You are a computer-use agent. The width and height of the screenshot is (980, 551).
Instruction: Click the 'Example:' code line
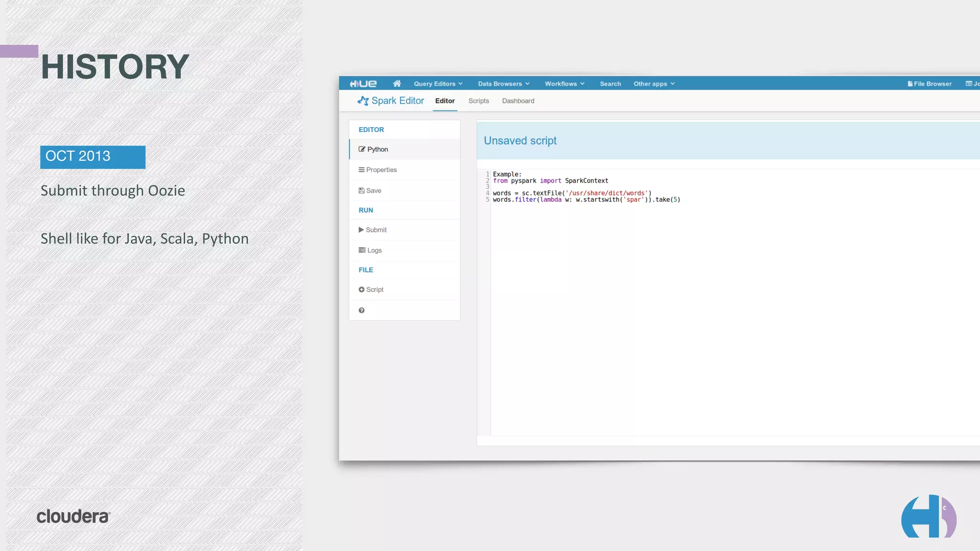coord(507,175)
